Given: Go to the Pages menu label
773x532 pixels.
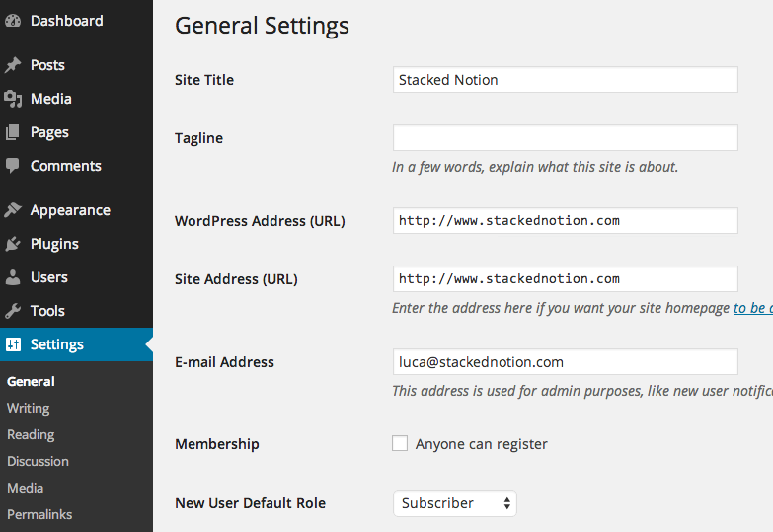Looking at the screenshot, I should click(49, 132).
